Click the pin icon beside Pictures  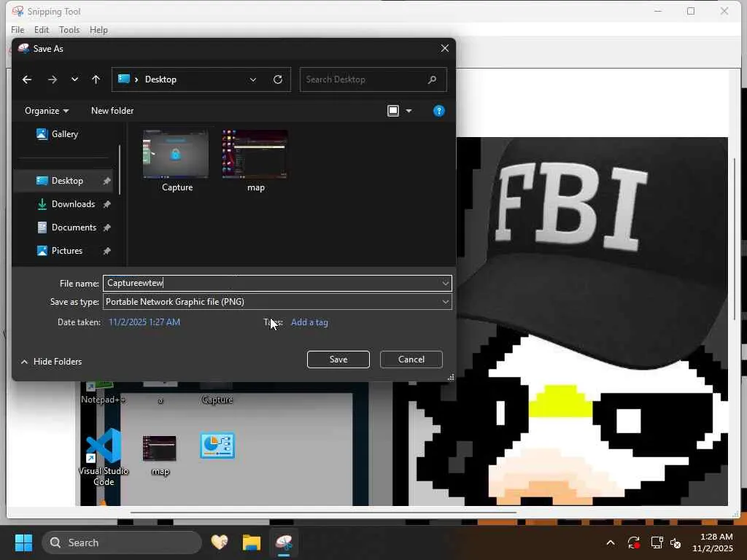point(107,251)
